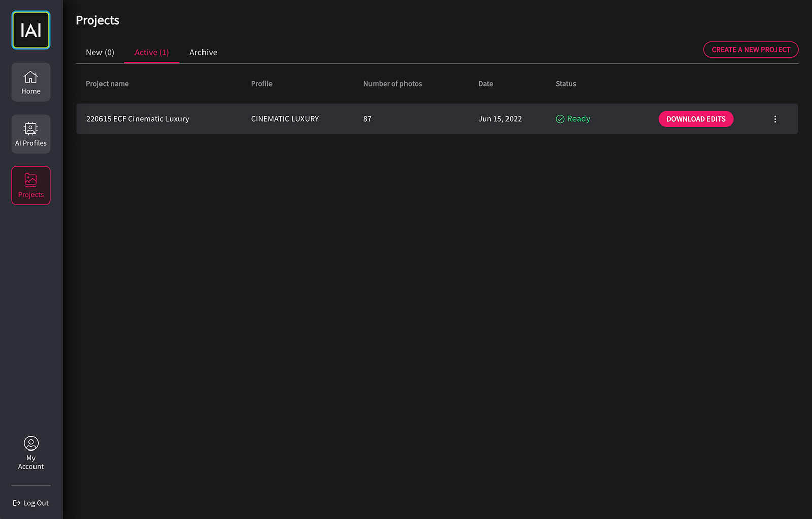Open the 220615 ECF Cinematic Luxury project
This screenshot has height=519, width=812.
pyautogui.click(x=138, y=119)
